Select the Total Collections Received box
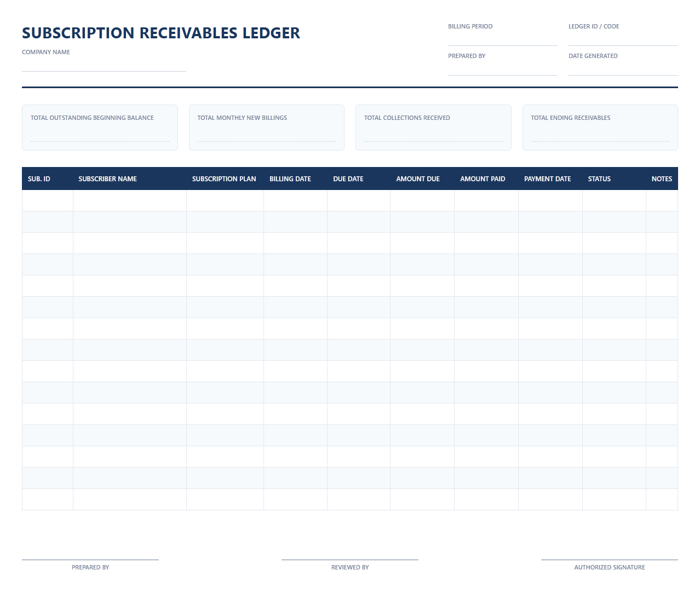Viewport: 700px width, 593px height. (433, 128)
